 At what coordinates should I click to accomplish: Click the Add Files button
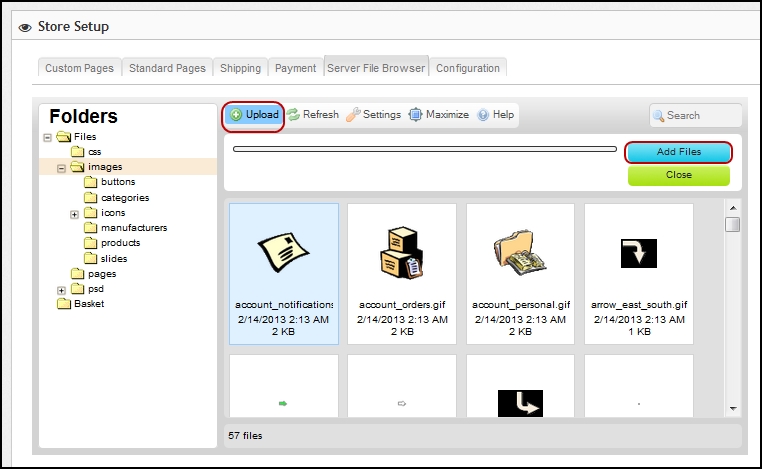(x=679, y=152)
